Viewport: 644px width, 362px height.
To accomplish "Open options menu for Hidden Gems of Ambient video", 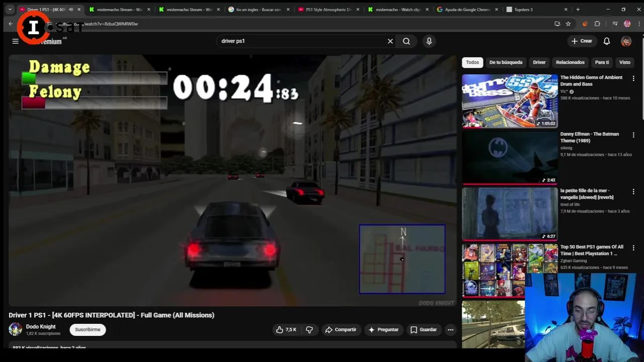I will (x=633, y=78).
